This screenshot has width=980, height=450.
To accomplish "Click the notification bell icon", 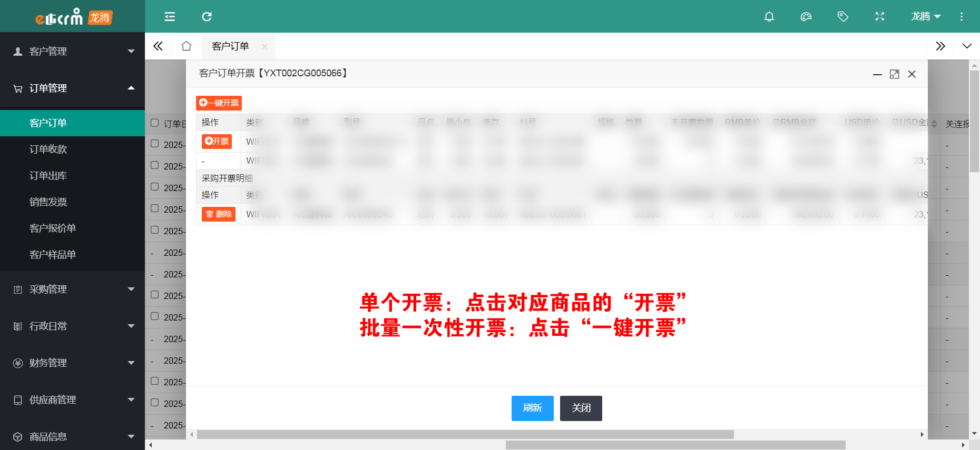I will point(769,17).
